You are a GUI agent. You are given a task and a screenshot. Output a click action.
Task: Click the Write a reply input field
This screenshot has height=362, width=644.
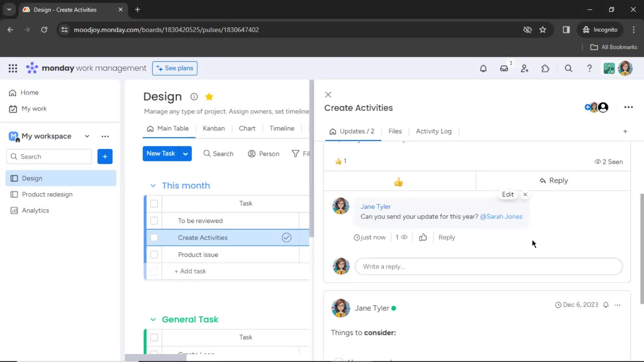tap(490, 266)
